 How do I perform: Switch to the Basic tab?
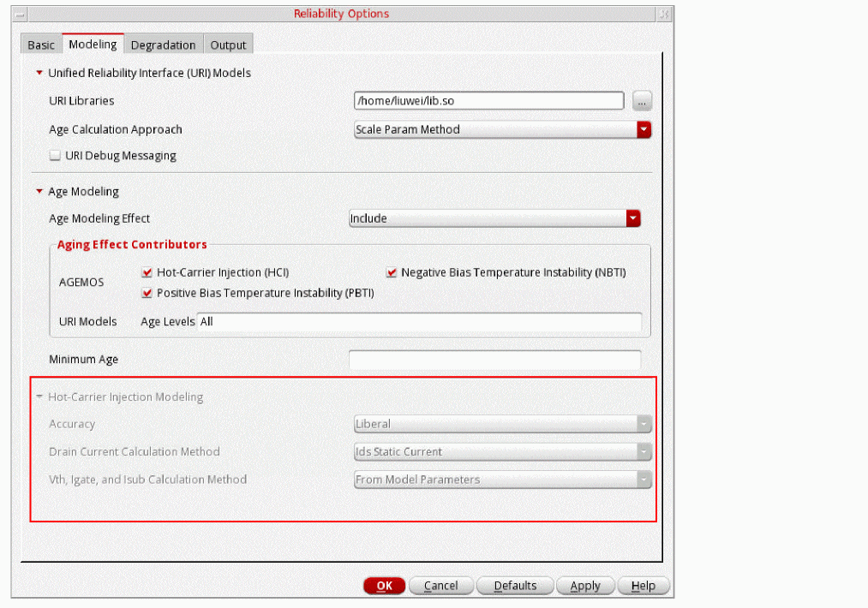(x=41, y=45)
